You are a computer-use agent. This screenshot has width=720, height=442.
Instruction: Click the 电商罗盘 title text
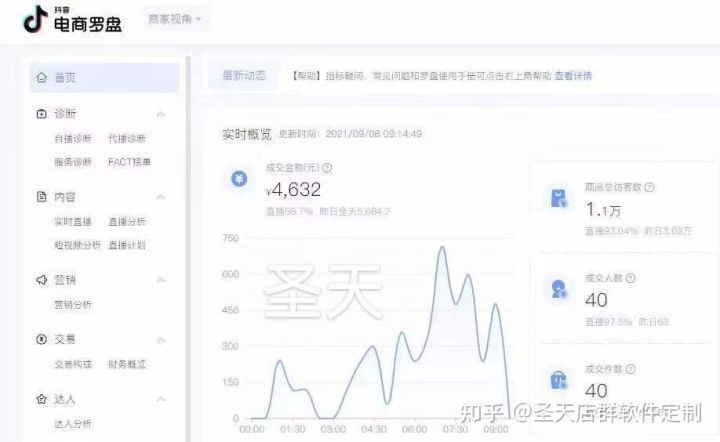(x=88, y=24)
